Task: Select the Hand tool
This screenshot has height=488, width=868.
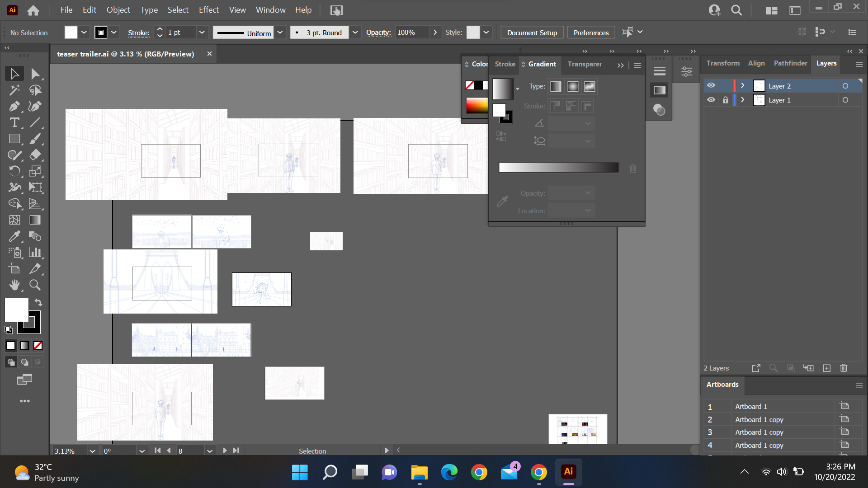Action: pos(14,285)
